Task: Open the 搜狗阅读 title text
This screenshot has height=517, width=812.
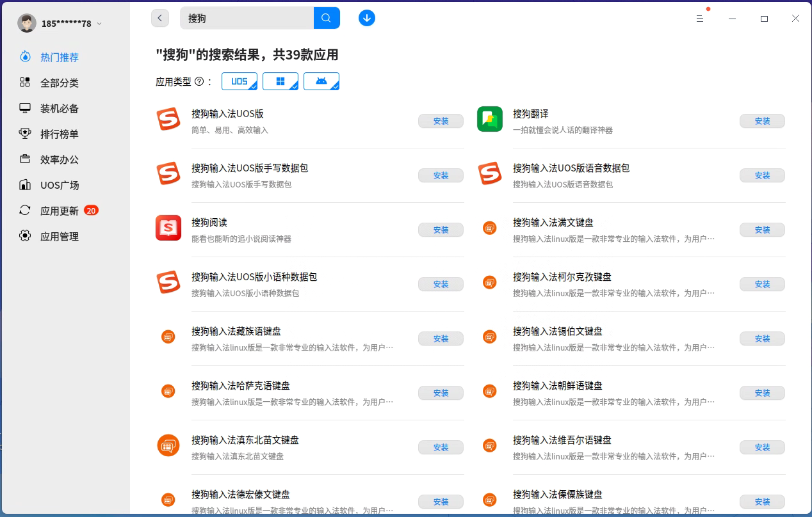Action: pyautogui.click(x=209, y=223)
